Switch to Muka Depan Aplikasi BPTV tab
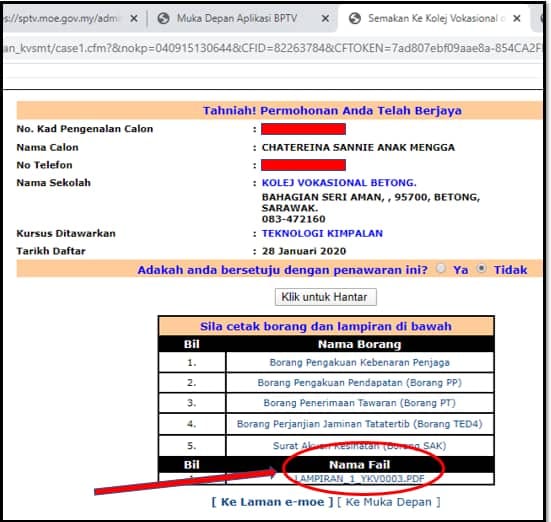551x522 pixels. [237, 18]
